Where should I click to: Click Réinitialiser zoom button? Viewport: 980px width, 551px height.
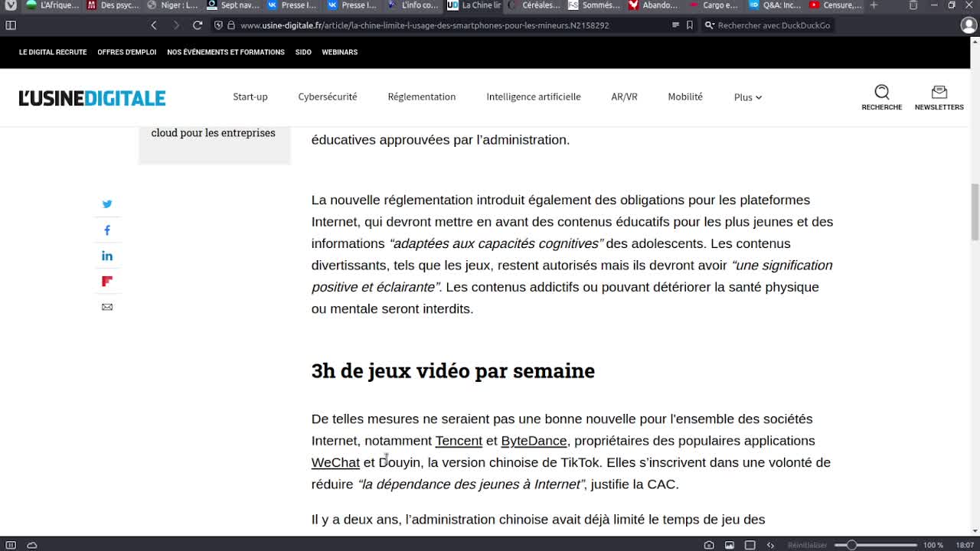coord(807,545)
